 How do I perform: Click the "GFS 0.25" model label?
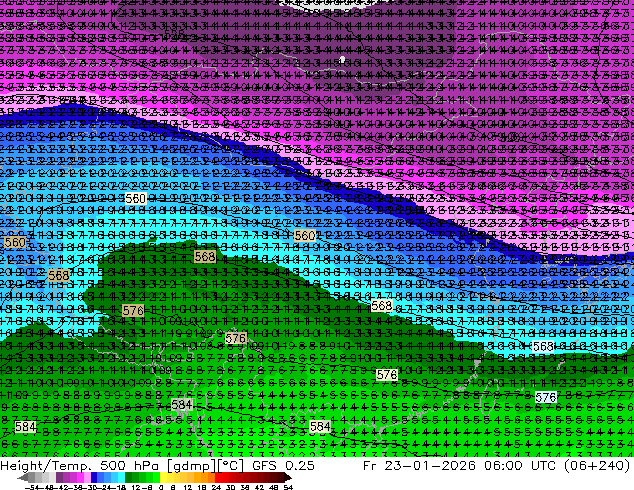283,466
